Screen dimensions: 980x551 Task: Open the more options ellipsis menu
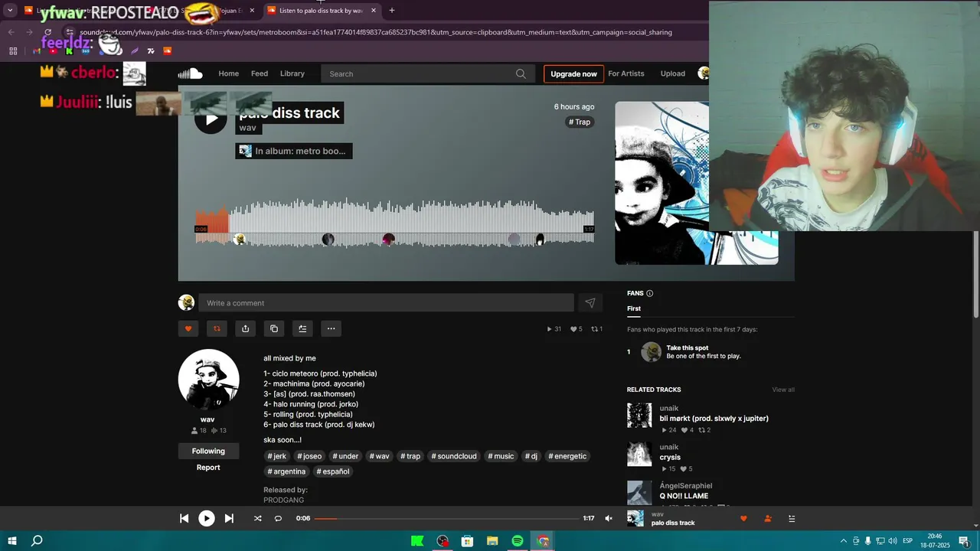click(x=331, y=328)
